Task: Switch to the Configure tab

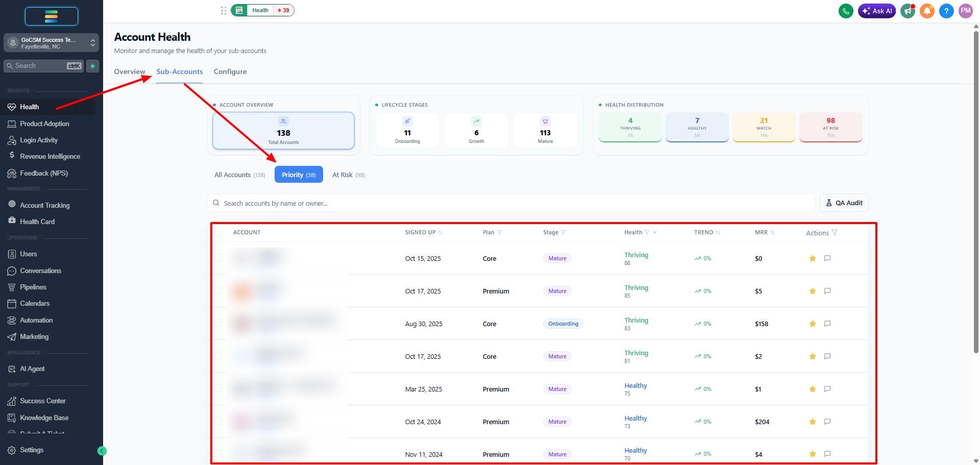Action: (230, 71)
